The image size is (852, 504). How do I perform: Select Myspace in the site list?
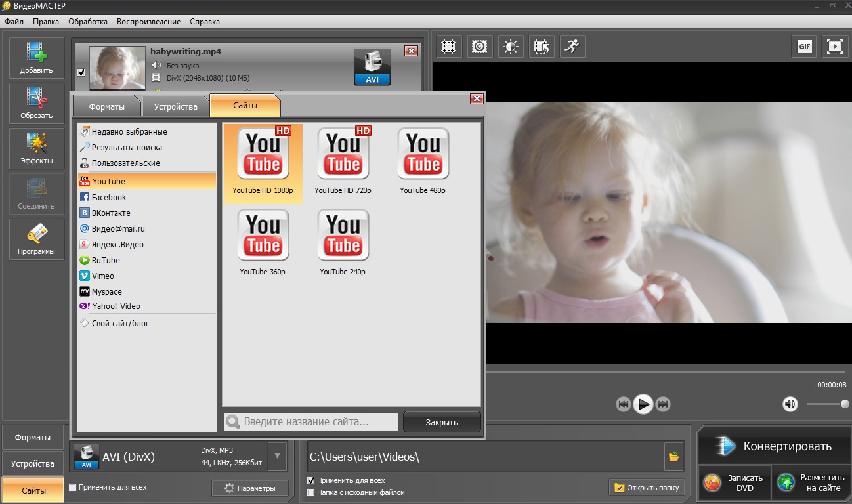(147, 292)
